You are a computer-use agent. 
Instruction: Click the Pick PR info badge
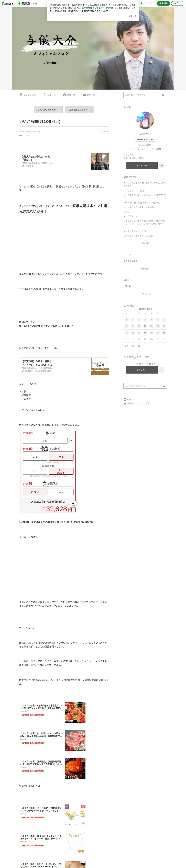[x=104, y=131]
